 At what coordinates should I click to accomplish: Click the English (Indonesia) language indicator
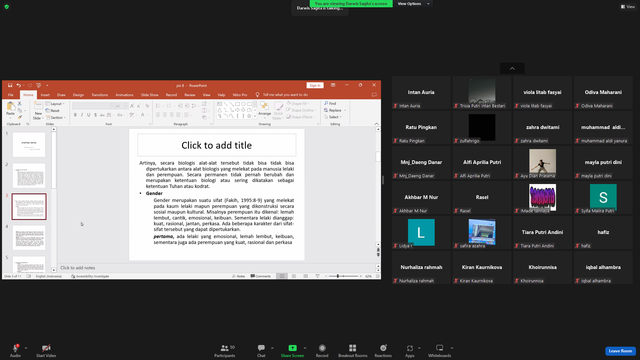pos(49,276)
